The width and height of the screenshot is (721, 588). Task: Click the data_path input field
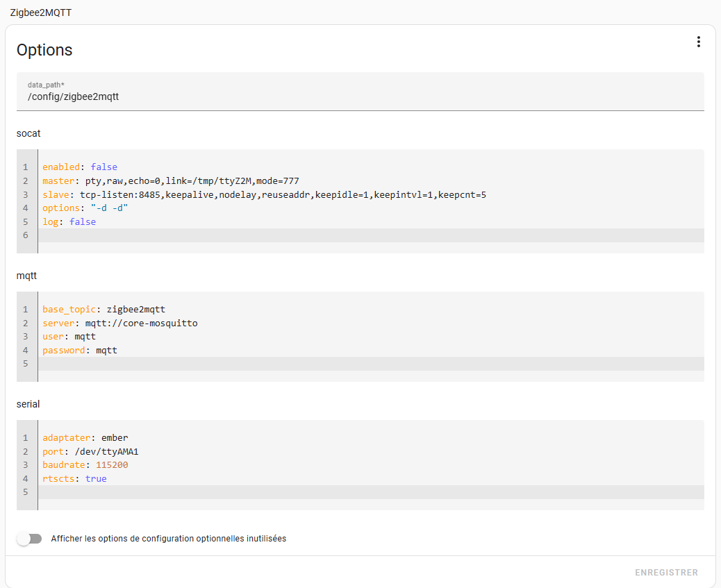tap(360, 96)
